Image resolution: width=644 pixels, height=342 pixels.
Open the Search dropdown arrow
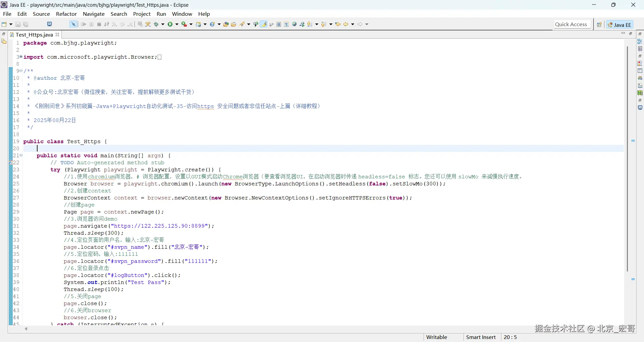pyautogui.click(x=249, y=24)
